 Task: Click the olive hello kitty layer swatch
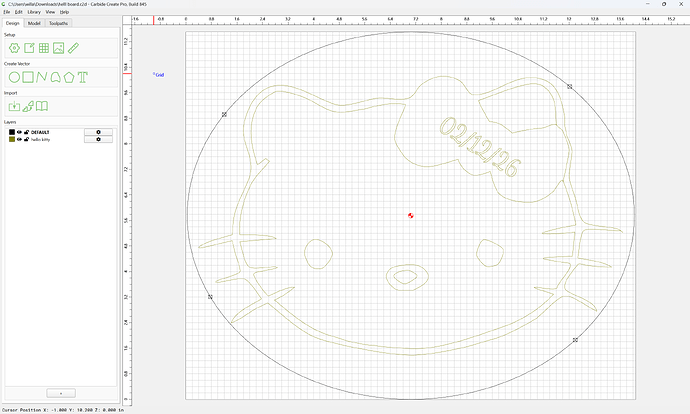[12, 139]
